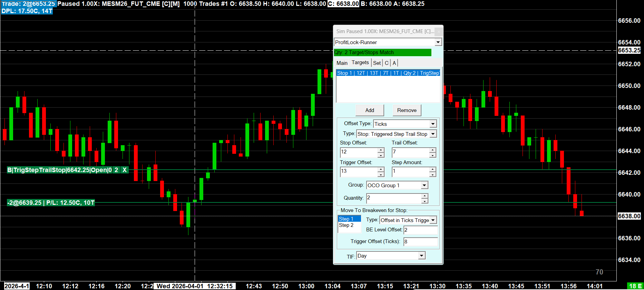Viewport: 644px width, 290px height.
Task: Cancel the TrigStepTrailStop order with its X
Action: 125,170
